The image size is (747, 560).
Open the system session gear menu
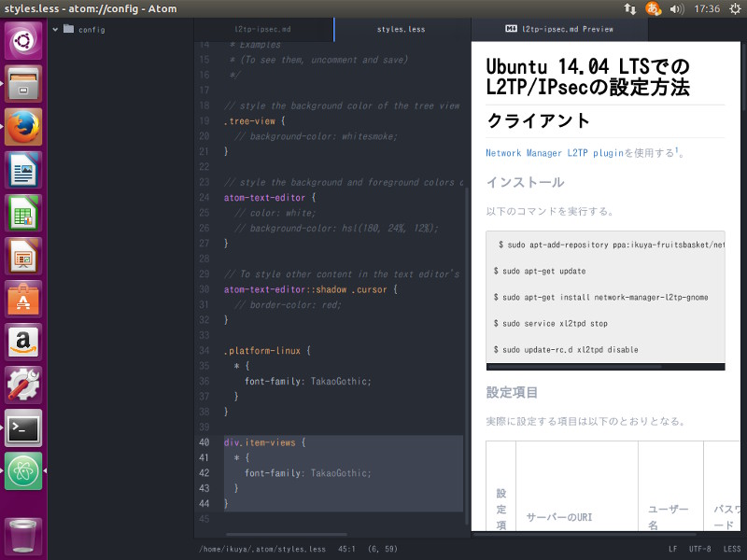coord(735,8)
